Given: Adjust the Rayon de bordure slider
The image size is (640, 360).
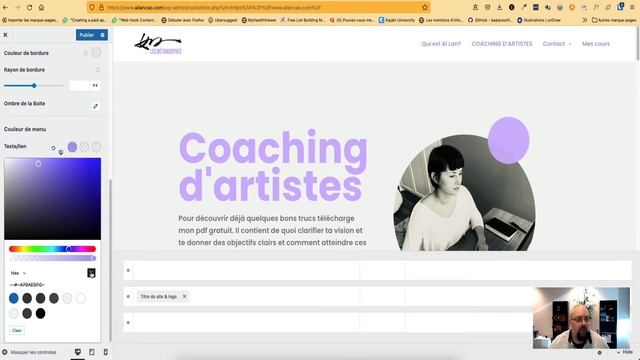Looking at the screenshot, I should (x=33, y=86).
